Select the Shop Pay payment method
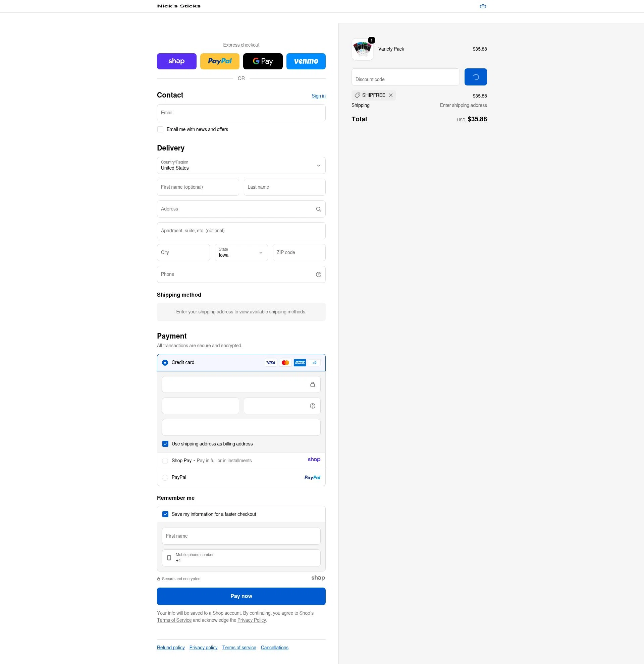The height and width of the screenshot is (664, 644). 165,461
